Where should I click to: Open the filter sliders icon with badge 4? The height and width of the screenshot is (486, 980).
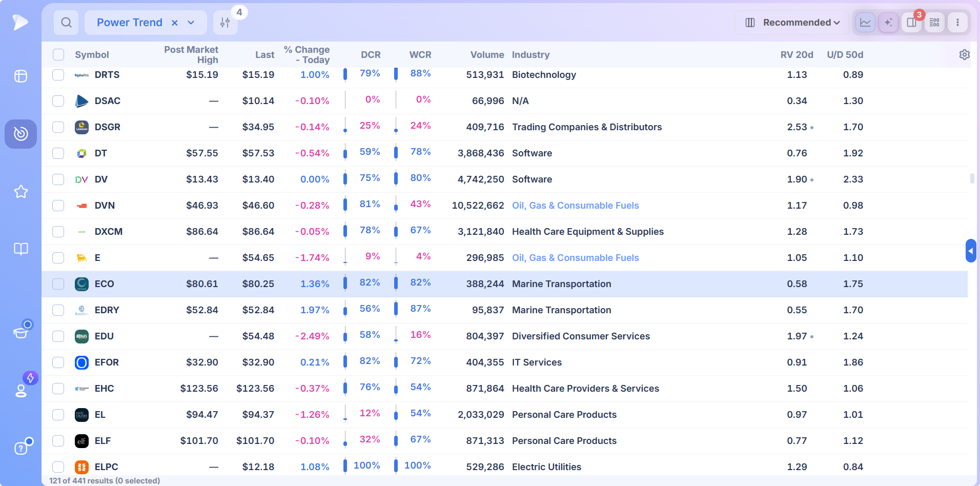tap(225, 23)
